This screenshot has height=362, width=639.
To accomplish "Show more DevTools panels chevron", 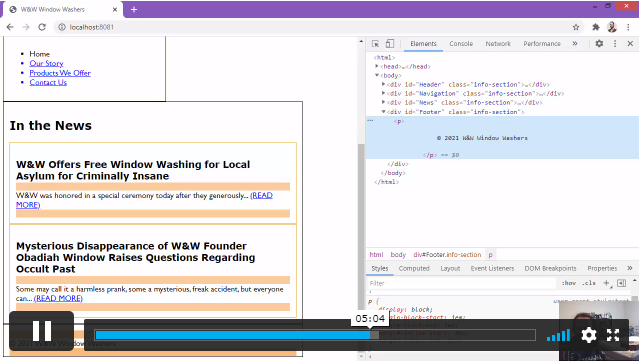I will 575,44.
